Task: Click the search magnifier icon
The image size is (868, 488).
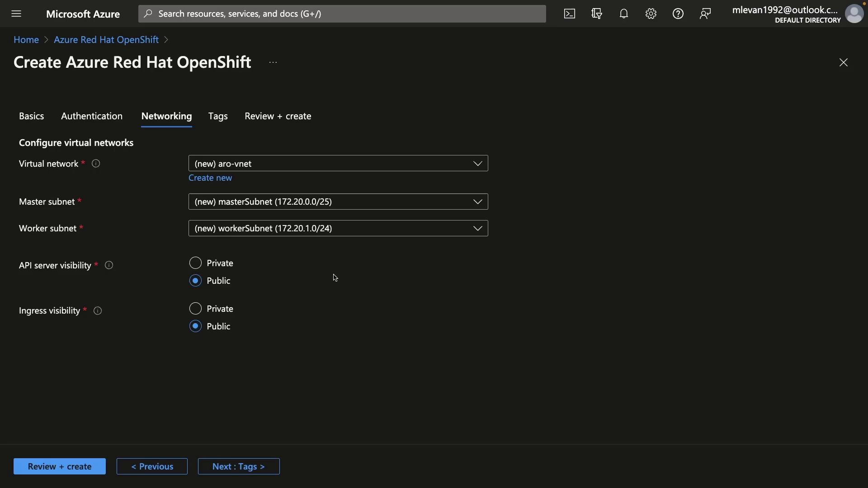Action: [x=148, y=14]
